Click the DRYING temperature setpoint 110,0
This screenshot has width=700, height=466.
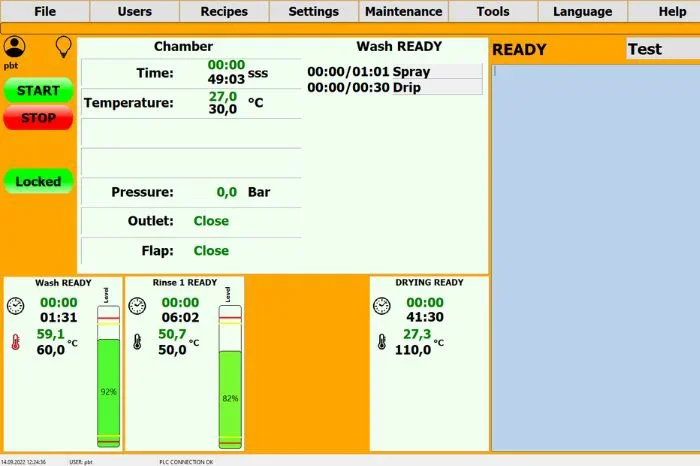[412, 350]
